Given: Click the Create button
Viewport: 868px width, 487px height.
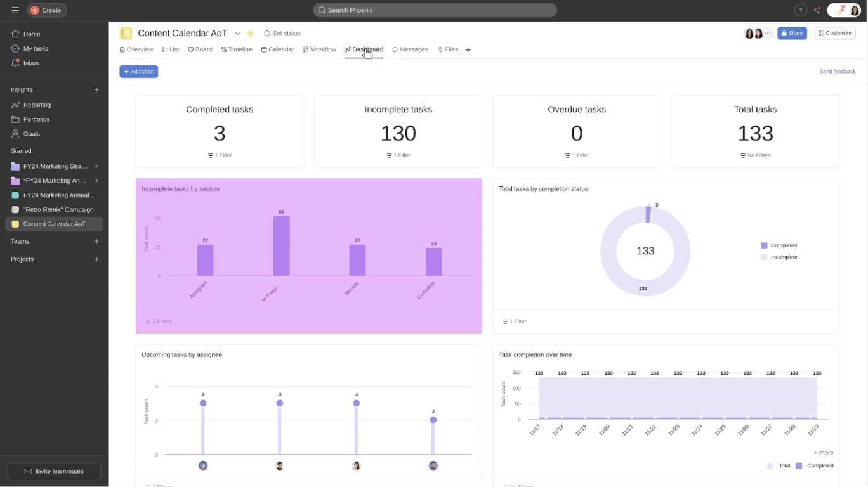Looking at the screenshot, I should coord(47,10).
